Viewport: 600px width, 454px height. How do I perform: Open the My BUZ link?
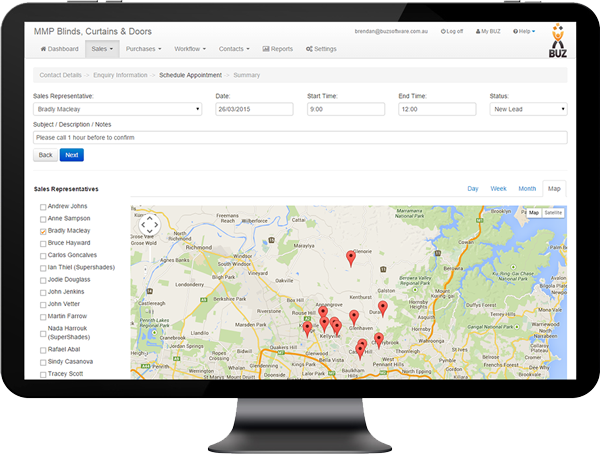488,31
